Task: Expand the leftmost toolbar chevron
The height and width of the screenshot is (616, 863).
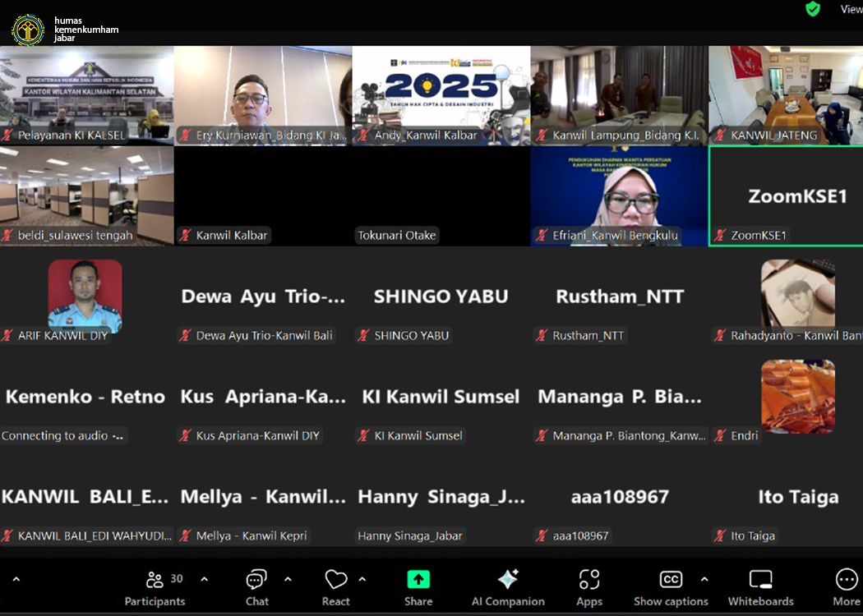Action: (16, 579)
